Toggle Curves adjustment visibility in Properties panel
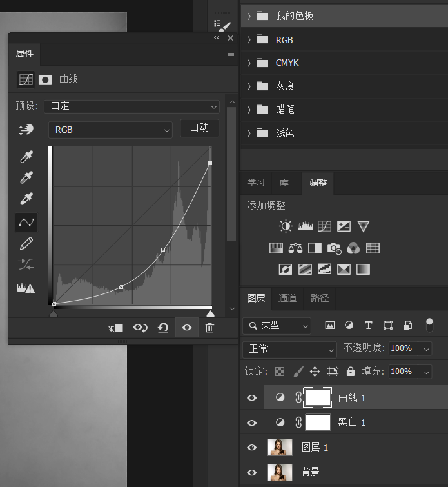This screenshot has width=448, height=487. (187, 328)
